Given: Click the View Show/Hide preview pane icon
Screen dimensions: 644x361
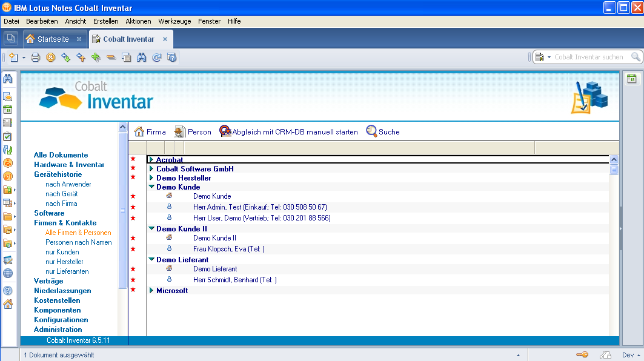Looking at the screenshot, I should click(x=127, y=58).
